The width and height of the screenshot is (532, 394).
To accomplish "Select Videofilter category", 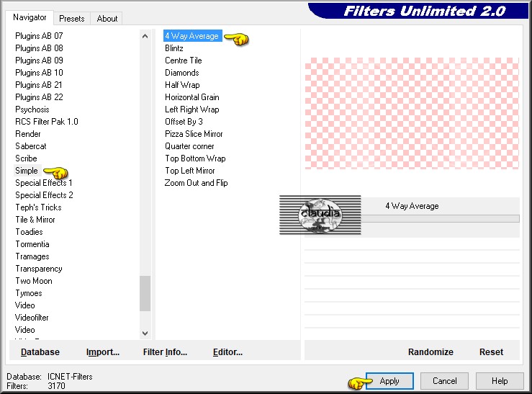I will click(x=32, y=318).
